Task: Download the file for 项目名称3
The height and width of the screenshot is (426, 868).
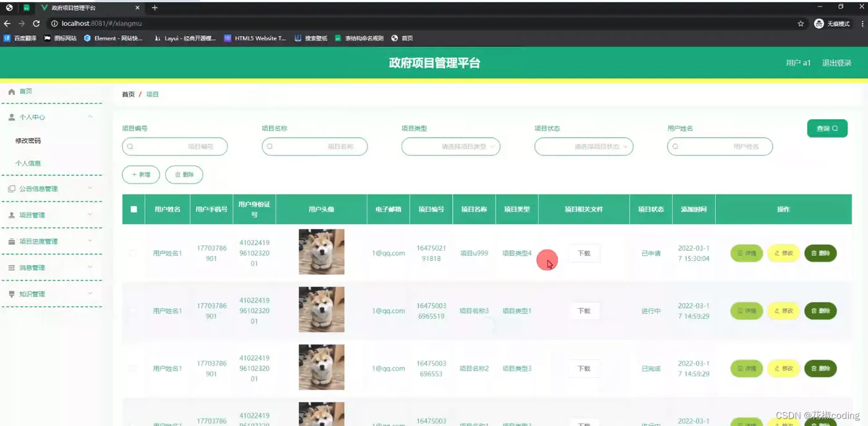Action: (584, 311)
